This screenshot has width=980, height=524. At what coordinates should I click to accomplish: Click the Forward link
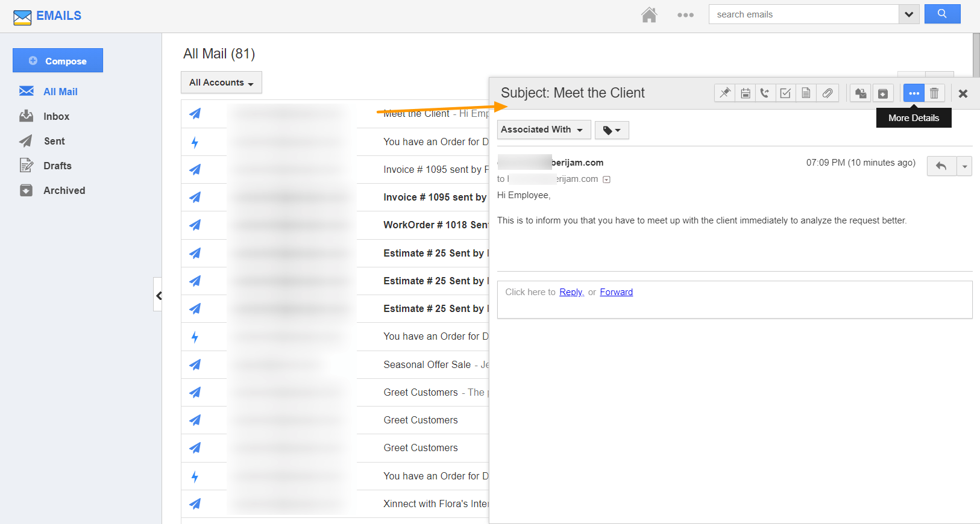point(616,292)
